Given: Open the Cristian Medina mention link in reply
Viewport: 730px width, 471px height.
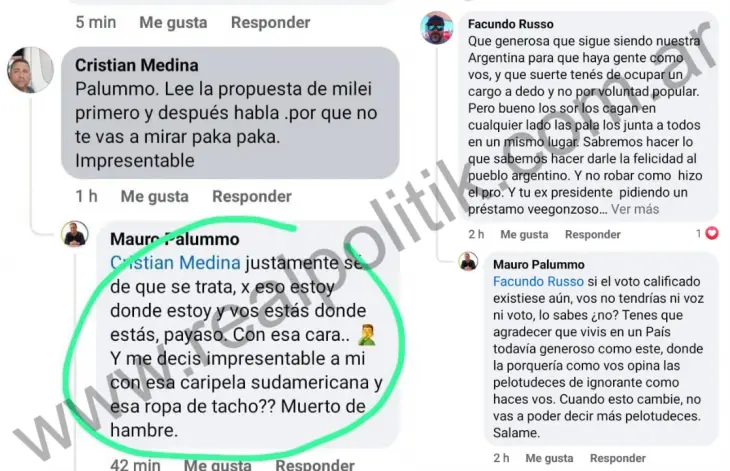Looking at the screenshot, I should [x=175, y=263].
